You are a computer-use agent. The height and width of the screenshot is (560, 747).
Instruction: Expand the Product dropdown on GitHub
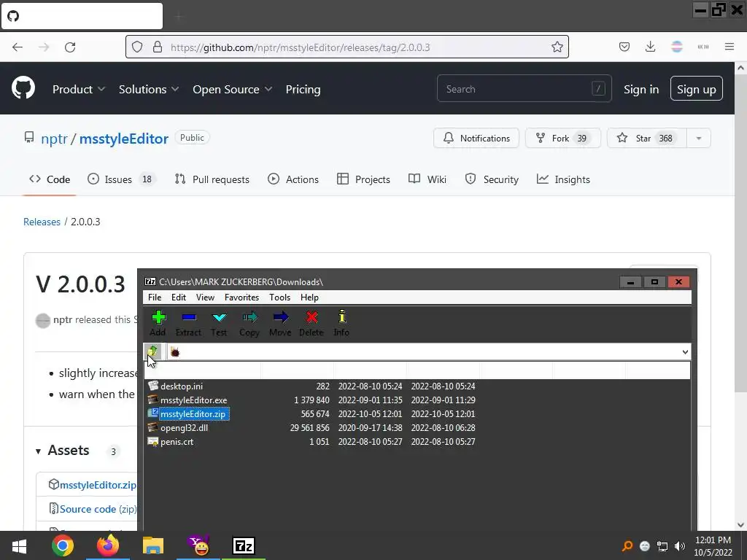[x=79, y=89]
